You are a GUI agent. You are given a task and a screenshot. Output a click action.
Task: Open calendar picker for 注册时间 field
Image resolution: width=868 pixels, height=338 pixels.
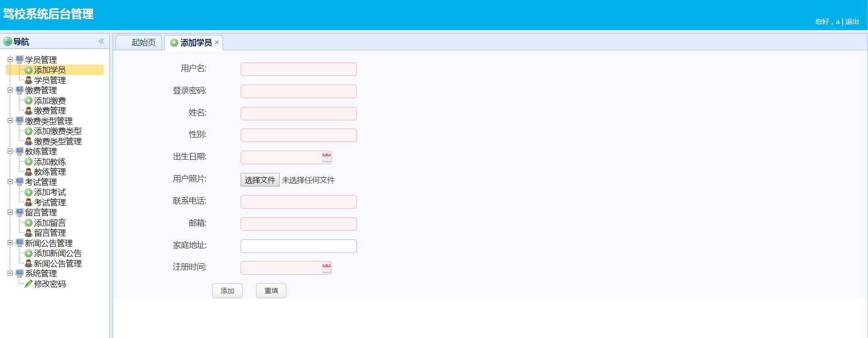click(326, 268)
